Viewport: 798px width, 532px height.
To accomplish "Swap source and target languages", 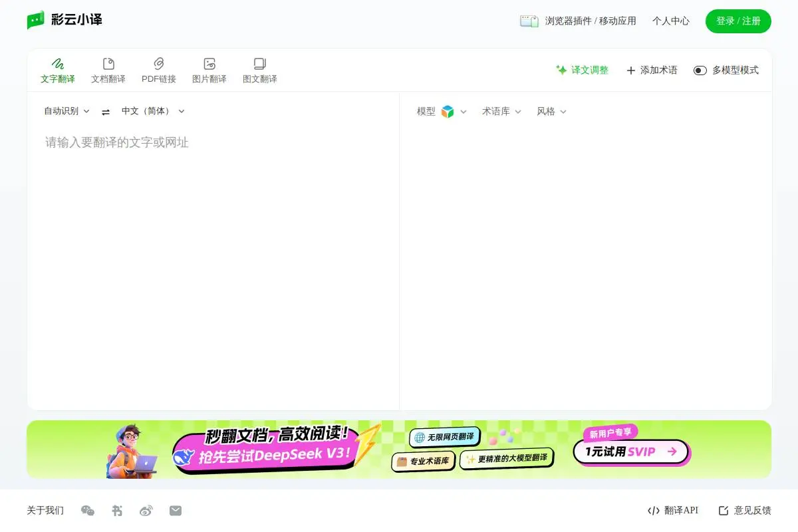I will (x=106, y=112).
